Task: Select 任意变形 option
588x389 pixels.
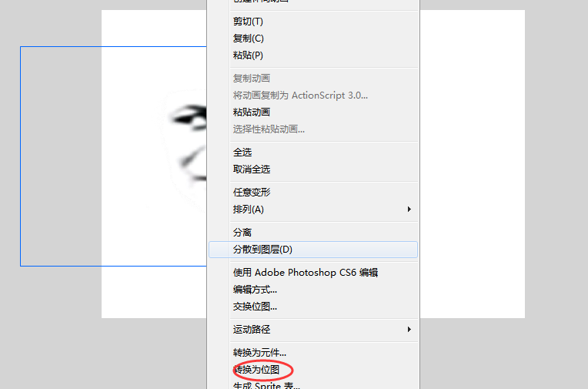Action: [313, 193]
